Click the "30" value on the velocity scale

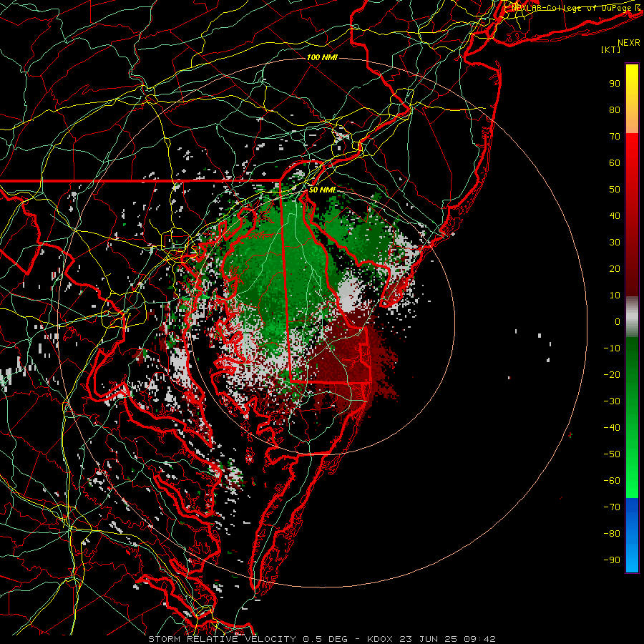pyautogui.click(x=615, y=243)
